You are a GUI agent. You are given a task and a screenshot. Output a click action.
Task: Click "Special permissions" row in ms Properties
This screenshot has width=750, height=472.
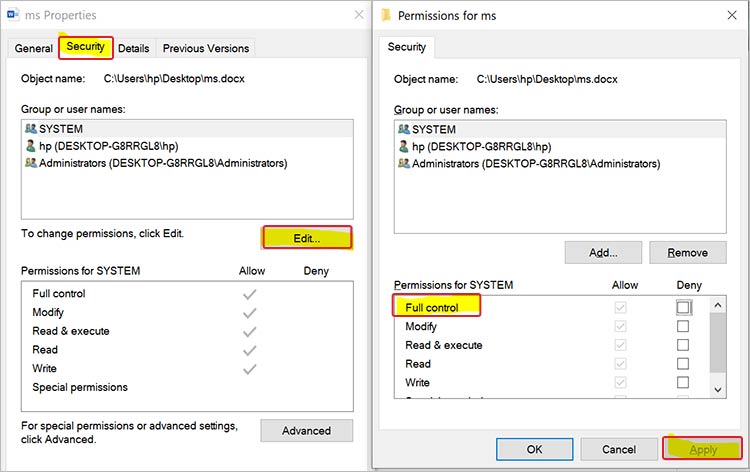(80, 387)
